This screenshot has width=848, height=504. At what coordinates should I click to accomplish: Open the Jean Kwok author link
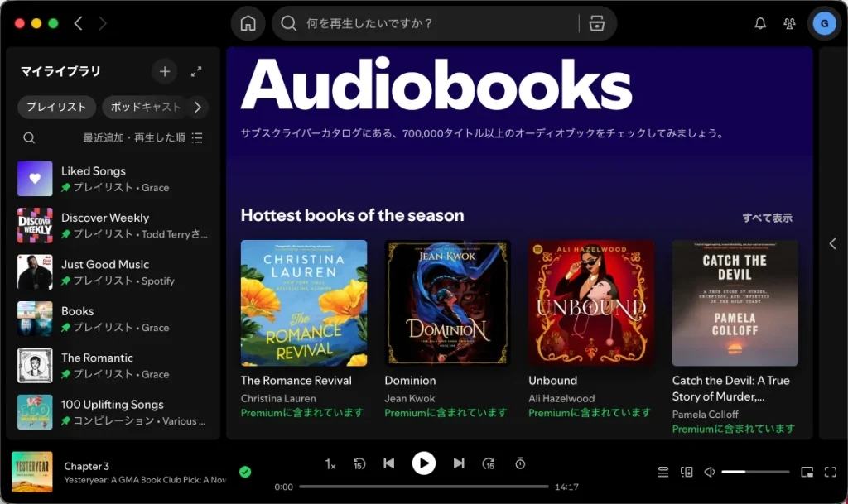point(409,398)
